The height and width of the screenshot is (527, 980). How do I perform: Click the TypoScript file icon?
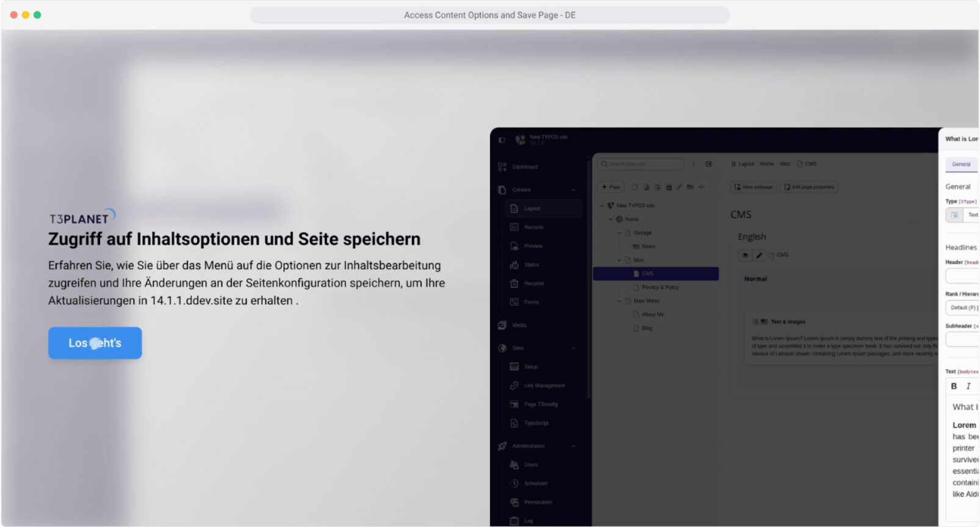point(514,423)
